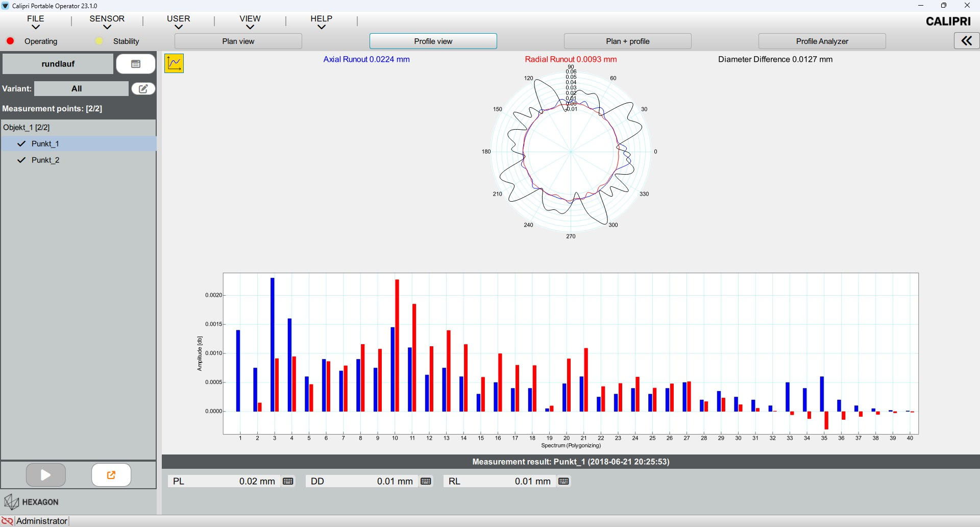The image size is (980, 527).
Task: Restore down the Calipri window
Action: (944, 6)
